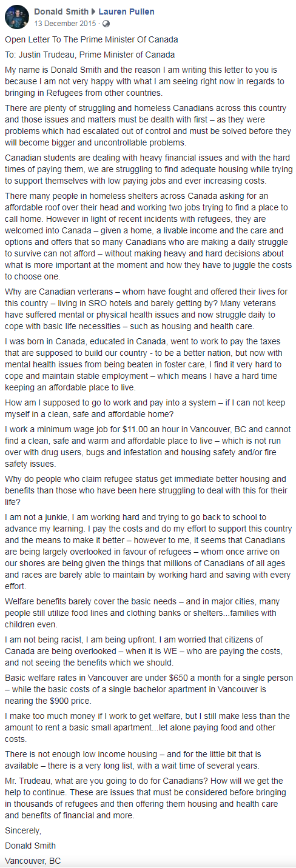Click the 'Sincerely,' closing line

click(24, 830)
